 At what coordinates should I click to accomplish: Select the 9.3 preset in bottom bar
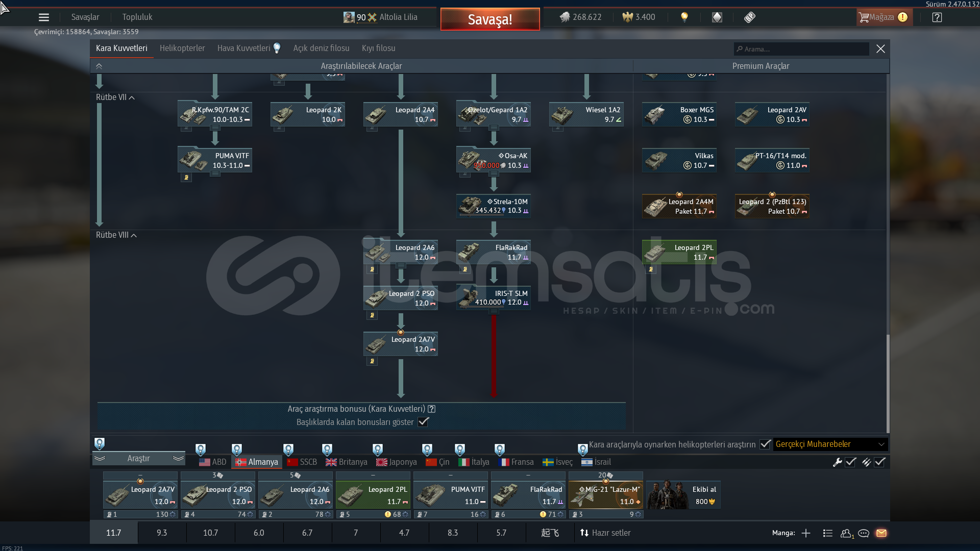tap(162, 533)
